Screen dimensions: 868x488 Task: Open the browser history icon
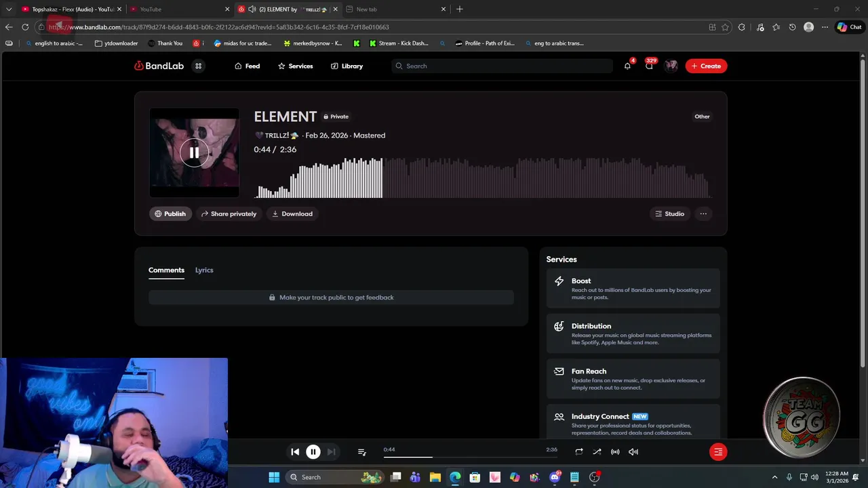click(x=792, y=27)
